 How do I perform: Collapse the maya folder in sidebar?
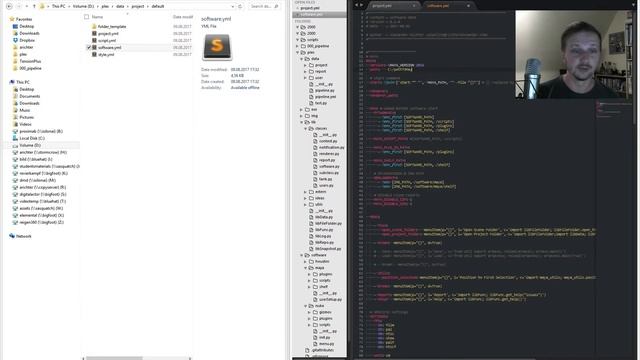[305, 268]
